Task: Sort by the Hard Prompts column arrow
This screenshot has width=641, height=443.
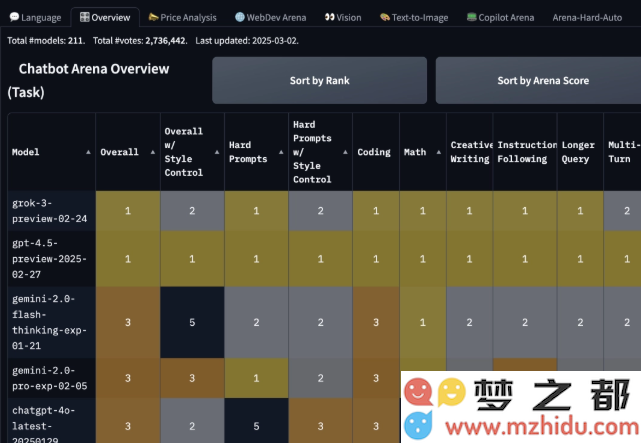Action: (x=281, y=152)
